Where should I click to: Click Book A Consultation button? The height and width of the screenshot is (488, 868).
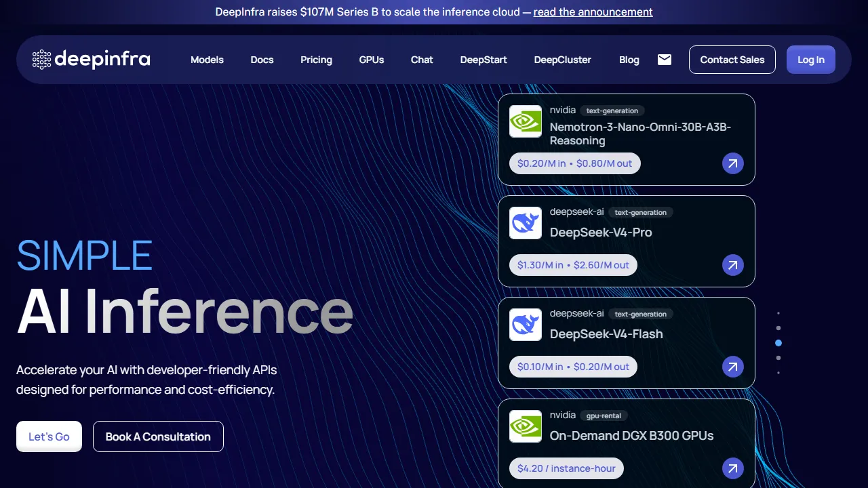click(x=158, y=436)
